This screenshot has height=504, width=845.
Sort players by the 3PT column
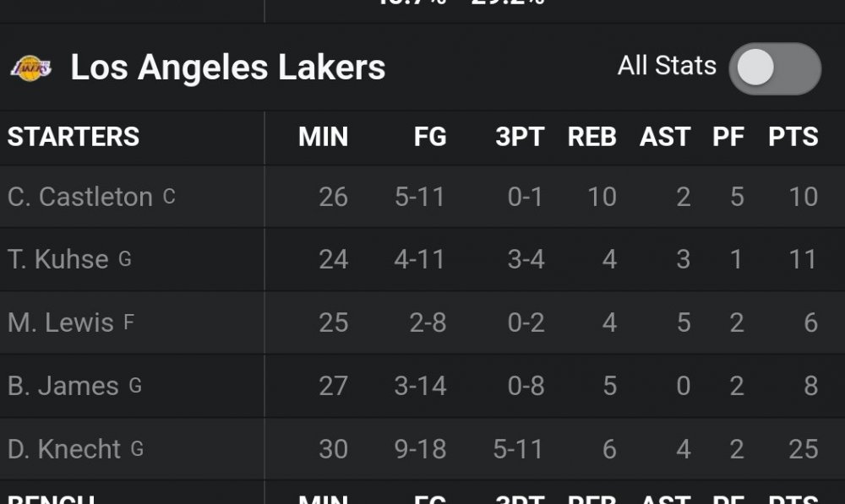[521, 138]
